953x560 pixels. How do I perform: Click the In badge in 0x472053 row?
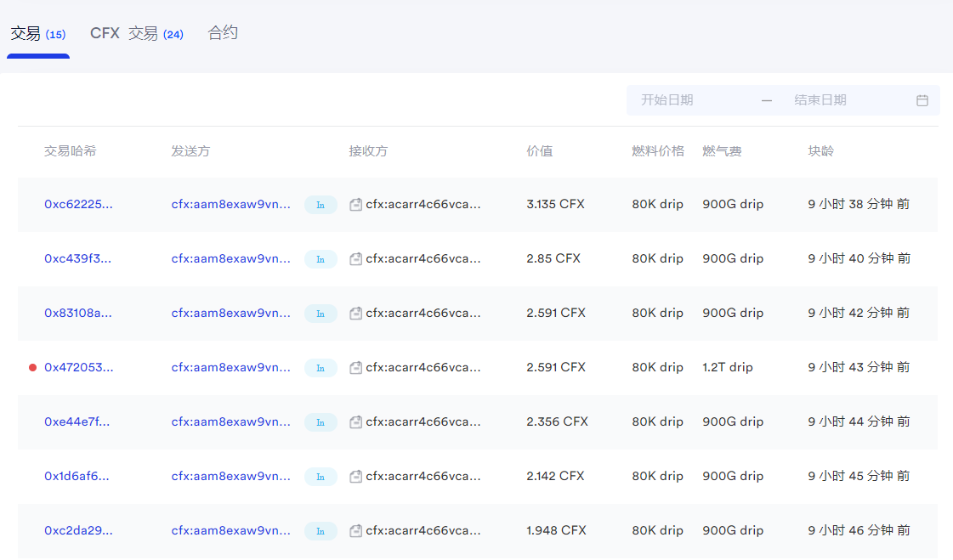click(x=321, y=368)
